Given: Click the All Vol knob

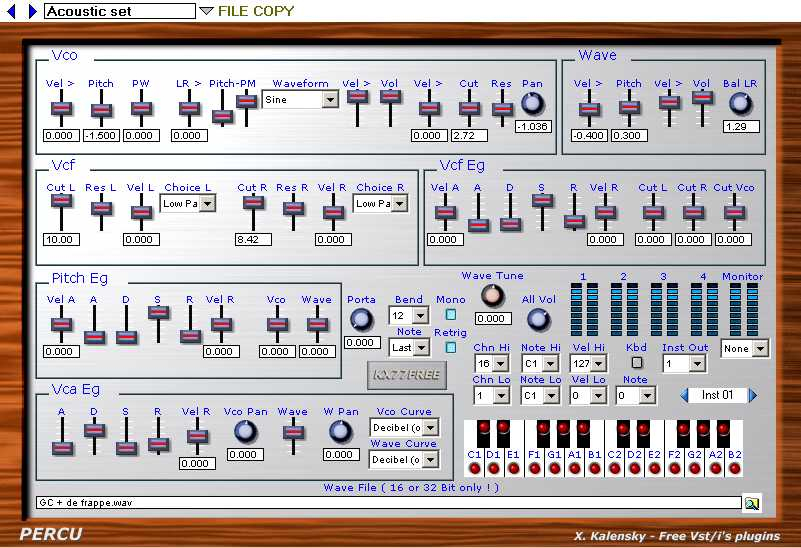Looking at the screenshot, I should tap(538, 319).
